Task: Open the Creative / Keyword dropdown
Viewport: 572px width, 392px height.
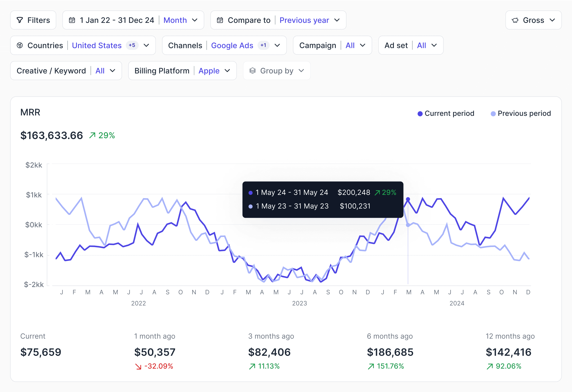Action: tap(66, 71)
